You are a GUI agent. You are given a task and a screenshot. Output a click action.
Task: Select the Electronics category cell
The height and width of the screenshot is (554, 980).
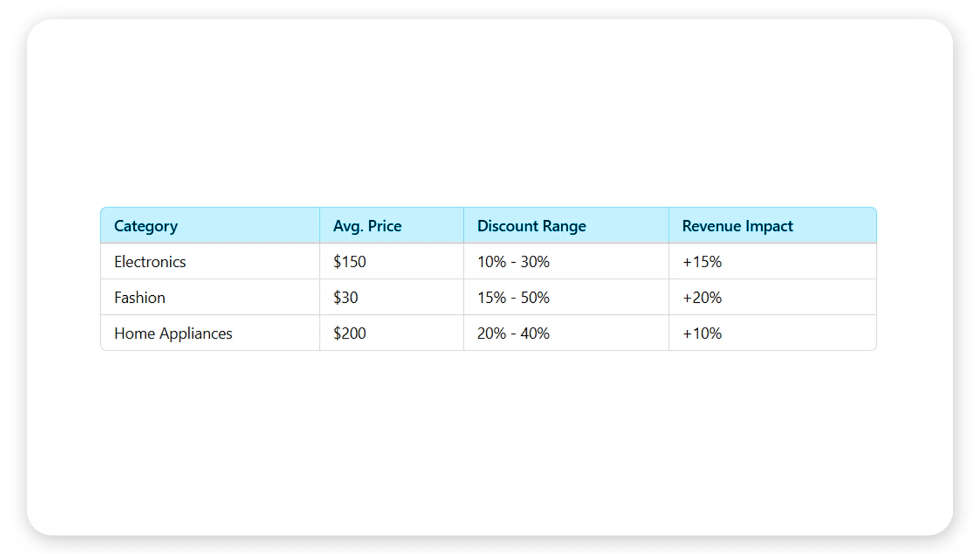[x=210, y=261]
